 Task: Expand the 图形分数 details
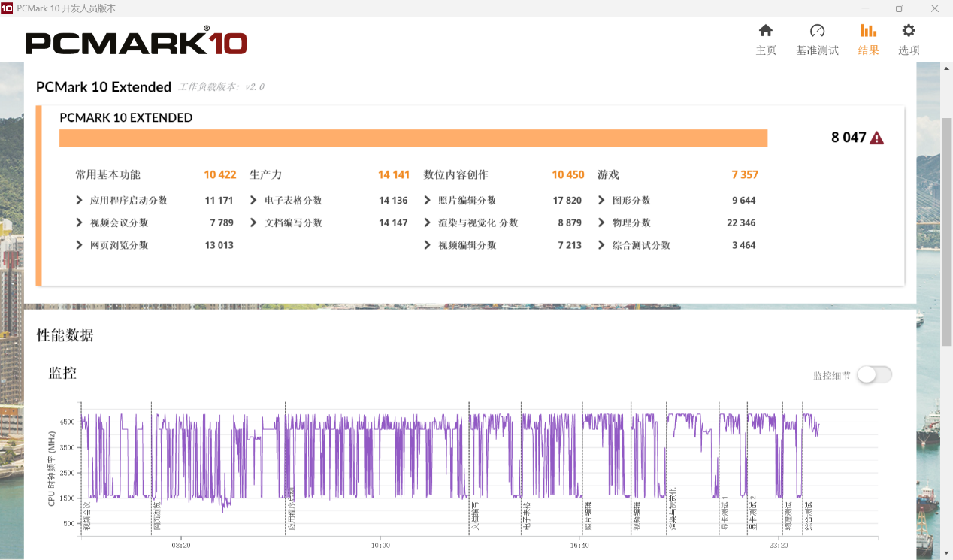point(601,201)
